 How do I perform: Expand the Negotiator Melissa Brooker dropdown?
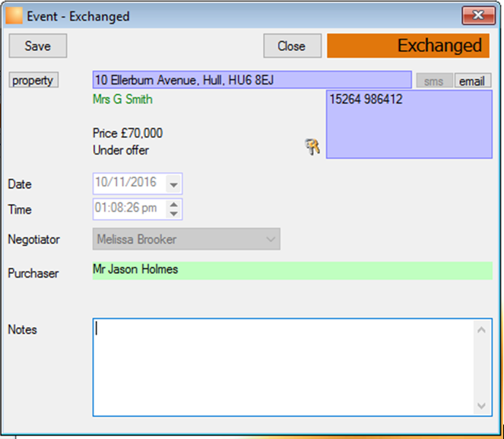pos(186,239)
